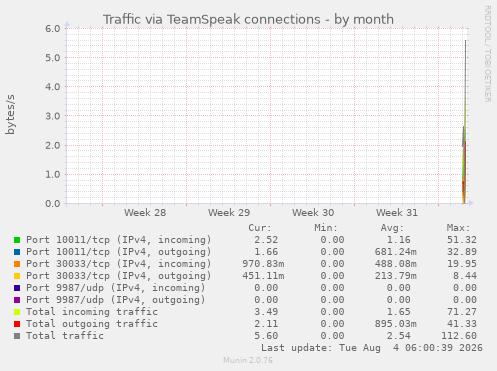Image resolution: width=497 pixels, height=371 pixels.
Task: Click the 'Min:' column header
Action: tap(326, 228)
